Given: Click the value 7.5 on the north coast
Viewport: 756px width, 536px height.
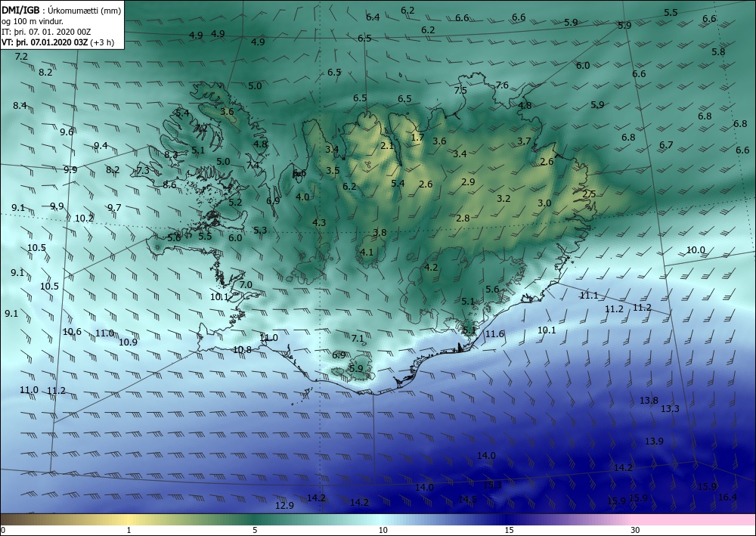Looking at the screenshot, I should click(460, 90).
